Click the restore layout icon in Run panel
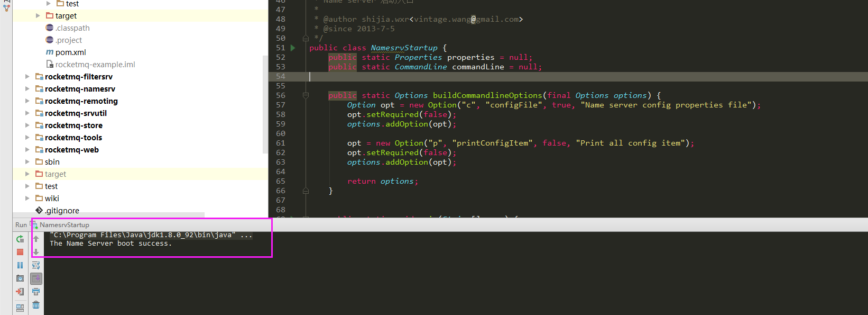Image resolution: width=868 pixels, height=315 pixels. pyautogui.click(x=20, y=307)
